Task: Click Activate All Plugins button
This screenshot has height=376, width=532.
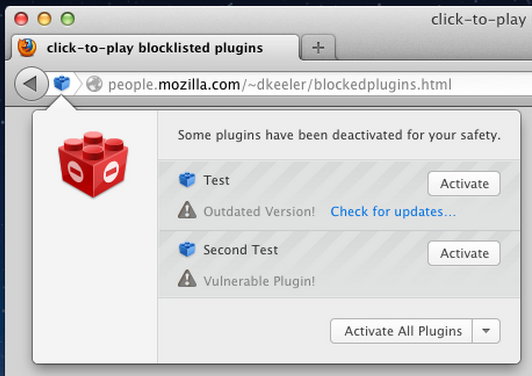Action: point(401,331)
